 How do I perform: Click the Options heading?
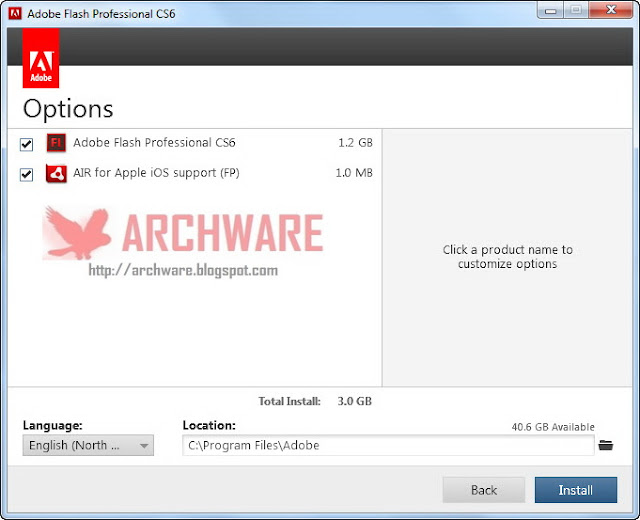click(x=68, y=109)
